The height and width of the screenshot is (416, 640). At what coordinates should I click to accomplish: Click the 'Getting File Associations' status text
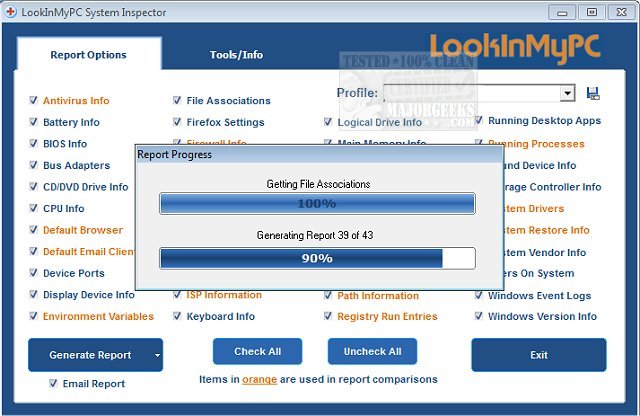318,184
